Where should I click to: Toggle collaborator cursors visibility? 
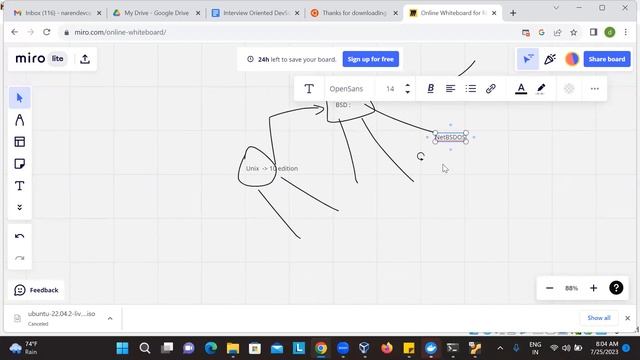(528, 59)
